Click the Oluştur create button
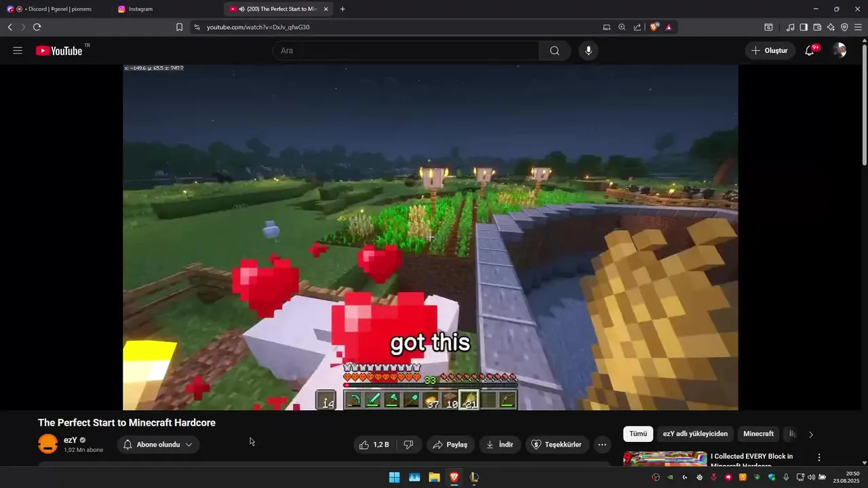The height and width of the screenshot is (488, 868). (770, 51)
